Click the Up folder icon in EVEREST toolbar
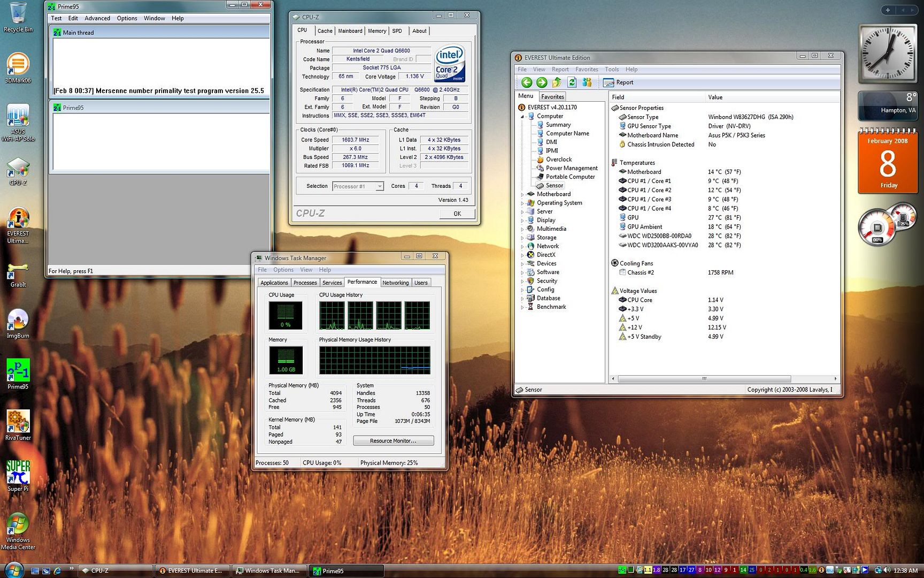The image size is (924, 578). tap(557, 82)
